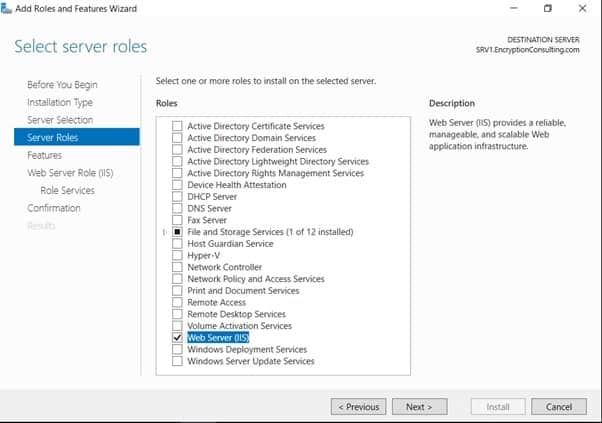The height and width of the screenshot is (423, 602).
Task: Check the DHCP Server role
Action: tap(178, 197)
